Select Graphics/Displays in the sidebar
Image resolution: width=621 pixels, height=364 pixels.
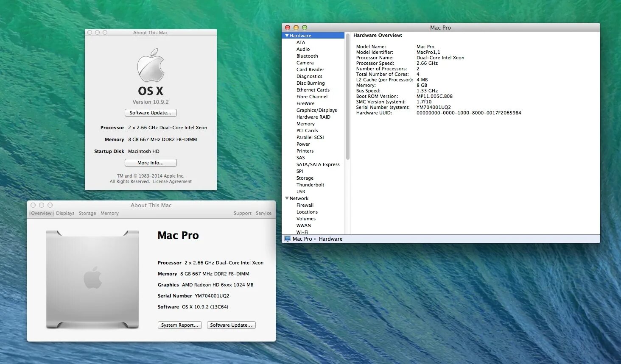(x=316, y=110)
